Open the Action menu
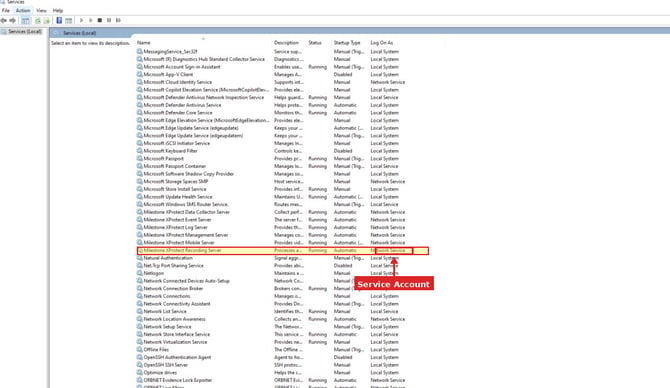 point(23,10)
